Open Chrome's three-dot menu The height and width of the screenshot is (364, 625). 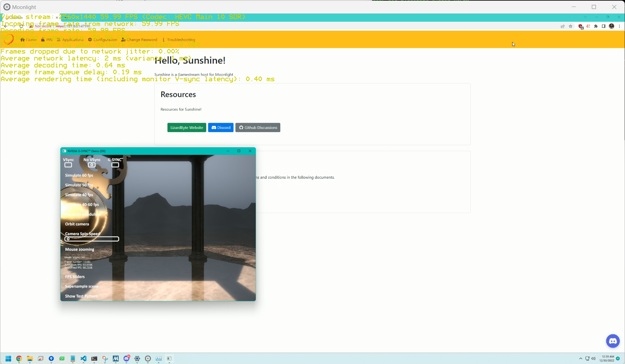tap(619, 26)
